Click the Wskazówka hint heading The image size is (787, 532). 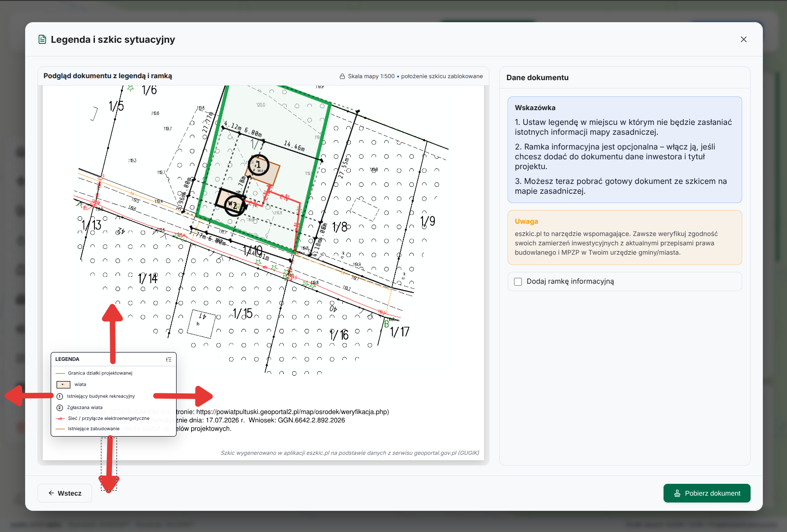(535, 108)
